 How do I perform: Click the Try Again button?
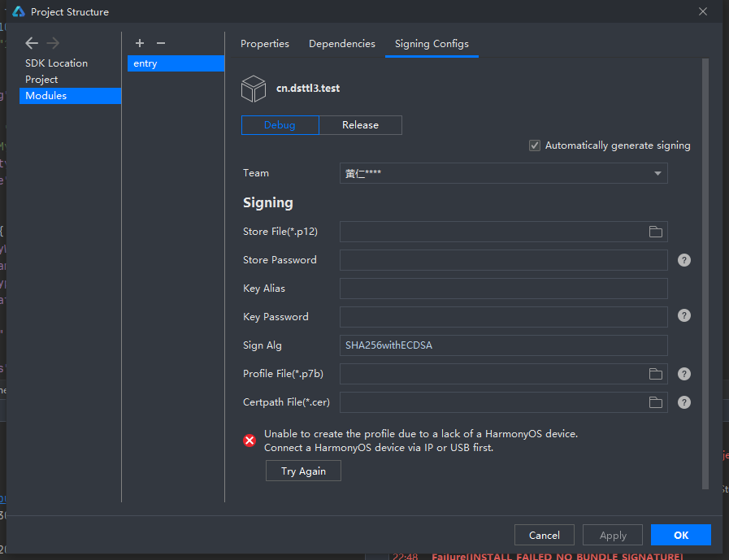(303, 471)
